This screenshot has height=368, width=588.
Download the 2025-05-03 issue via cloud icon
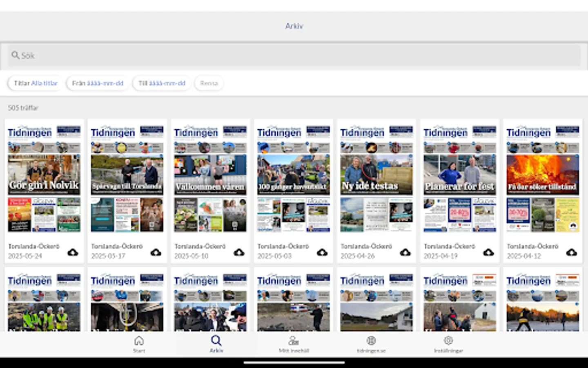pos(322,252)
